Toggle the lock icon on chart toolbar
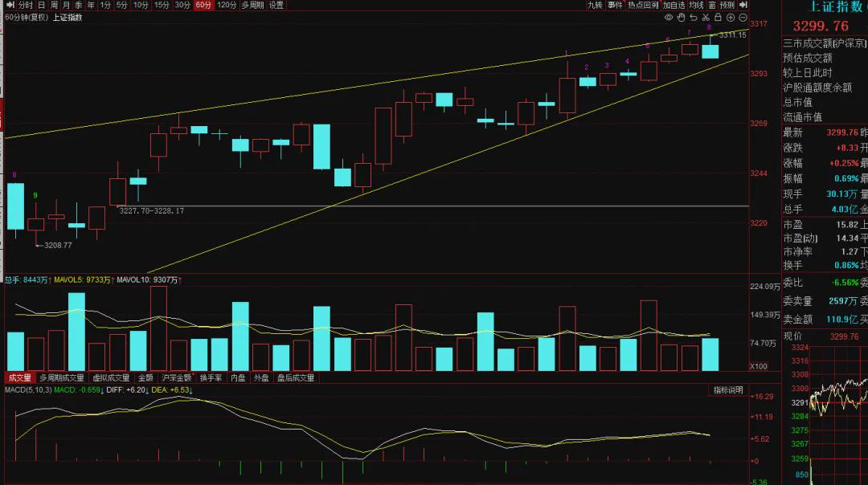 point(718,17)
